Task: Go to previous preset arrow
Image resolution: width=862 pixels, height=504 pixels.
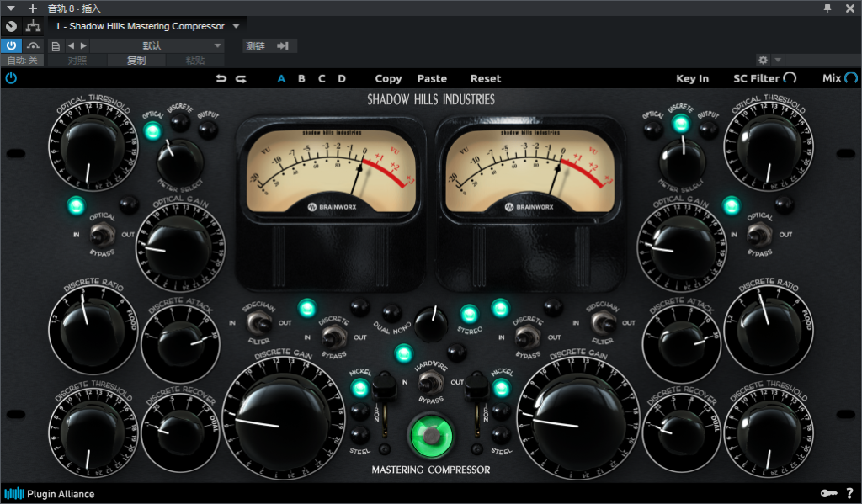Action: pyautogui.click(x=71, y=45)
